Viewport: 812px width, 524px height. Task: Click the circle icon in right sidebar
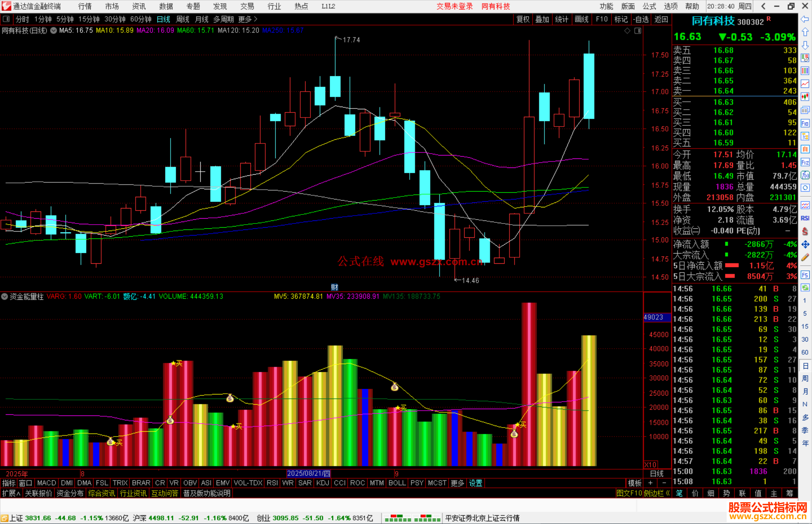(805, 188)
